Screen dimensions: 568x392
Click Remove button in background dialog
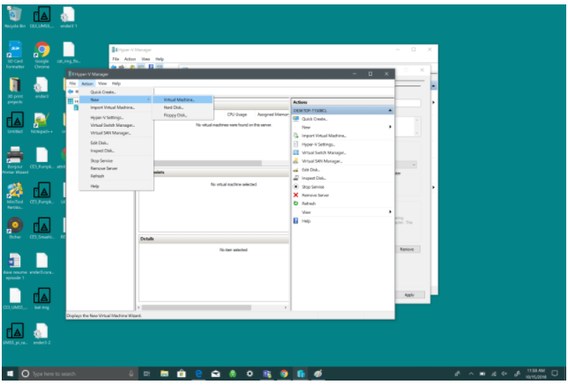coord(407,249)
